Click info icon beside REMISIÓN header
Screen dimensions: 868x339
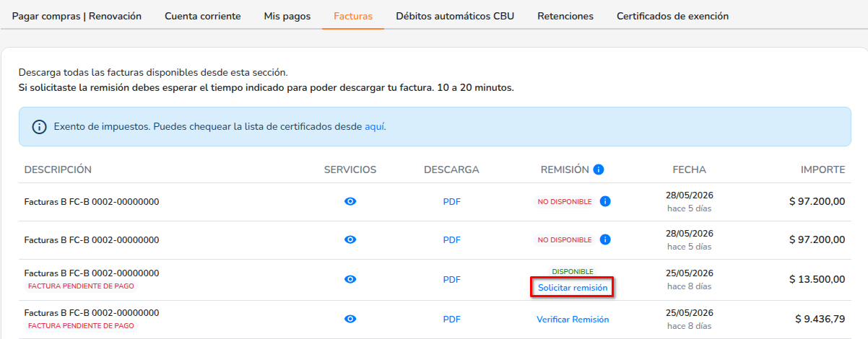(599, 169)
